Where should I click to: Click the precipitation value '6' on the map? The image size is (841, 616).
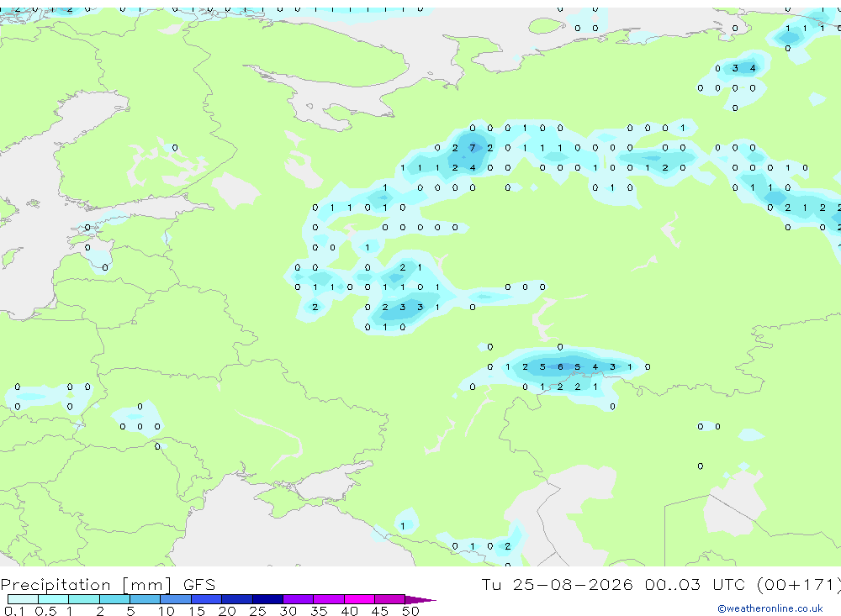click(x=560, y=366)
